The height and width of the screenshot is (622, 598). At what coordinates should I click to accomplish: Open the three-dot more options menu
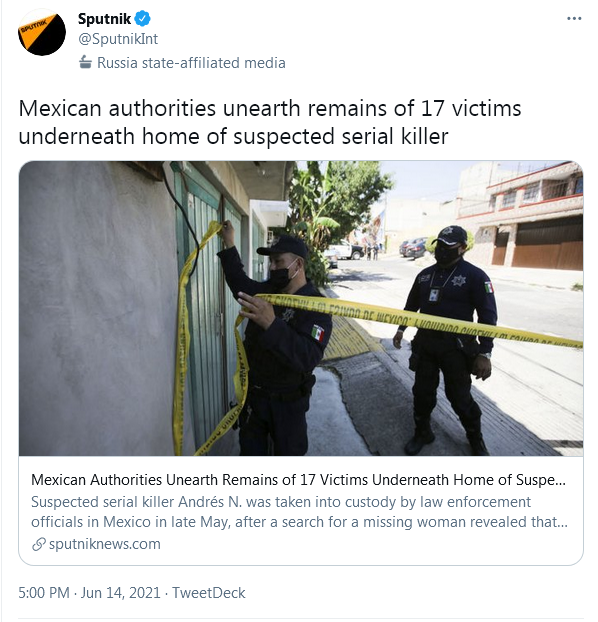tap(574, 18)
